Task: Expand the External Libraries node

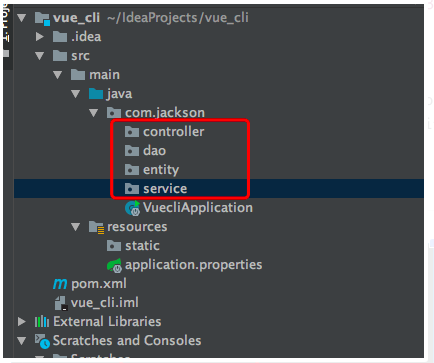Action: (x=22, y=322)
